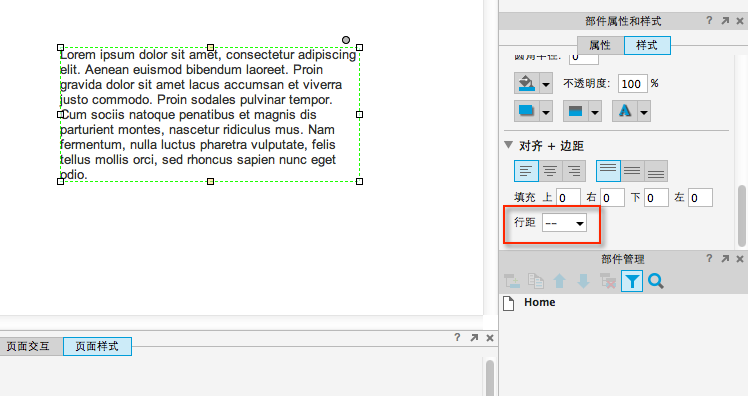This screenshot has height=396, width=748.
Task: Set horizontal text alignment to center
Action: pos(551,171)
